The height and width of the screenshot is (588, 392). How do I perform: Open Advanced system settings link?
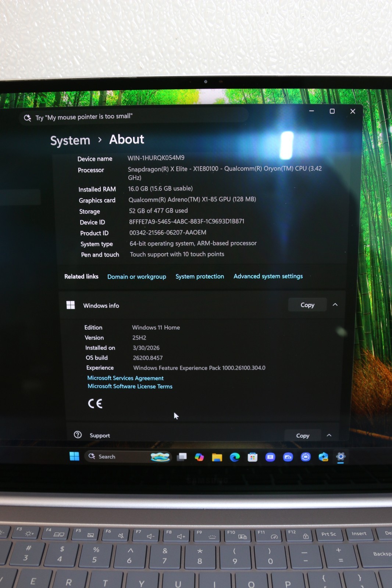click(268, 276)
